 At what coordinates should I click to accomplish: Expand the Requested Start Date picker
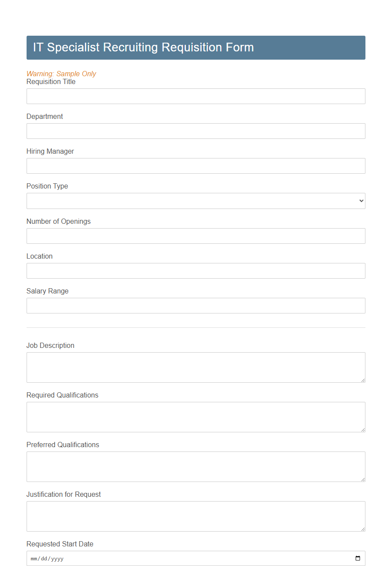coord(358,558)
